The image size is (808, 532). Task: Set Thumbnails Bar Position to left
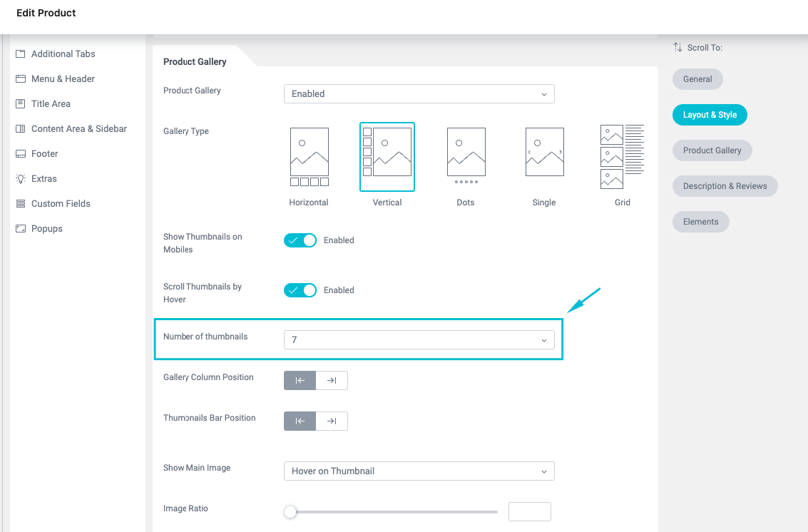click(300, 421)
